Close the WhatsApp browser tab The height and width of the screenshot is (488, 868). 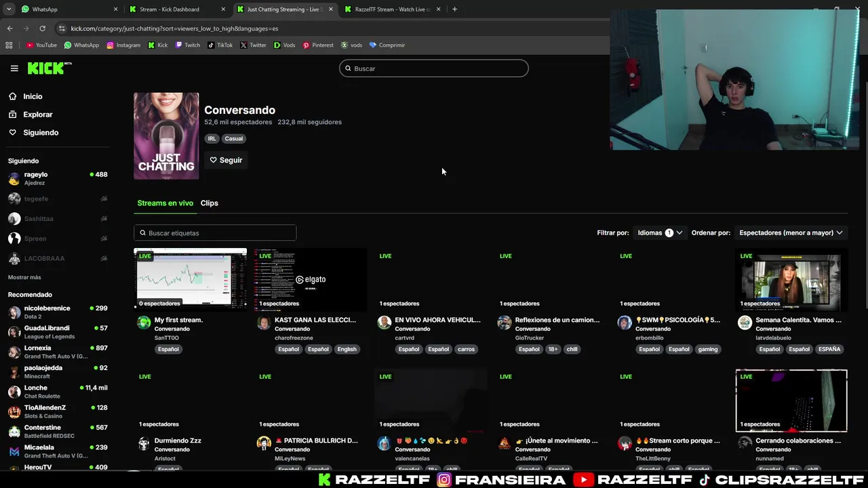point(115,9)
